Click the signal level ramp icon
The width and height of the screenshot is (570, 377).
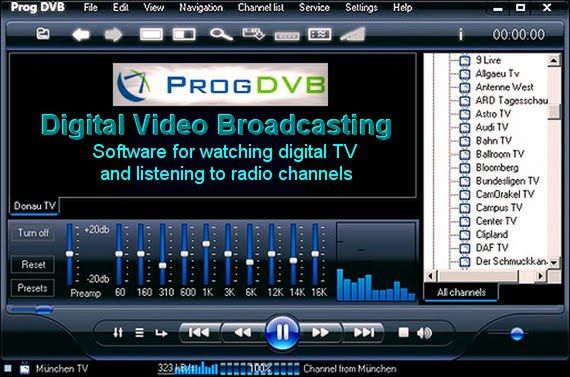pyautogui.click(x=353, y=35)
